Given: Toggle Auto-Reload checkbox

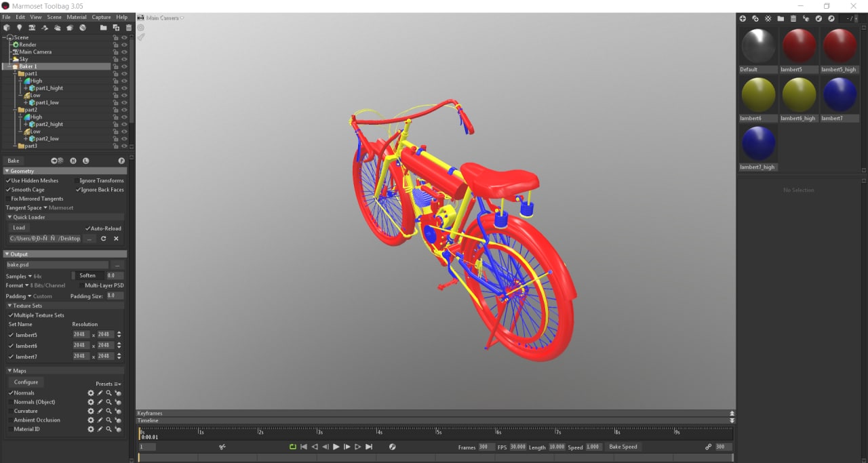Looking at the screenshot, I should 87,228.
